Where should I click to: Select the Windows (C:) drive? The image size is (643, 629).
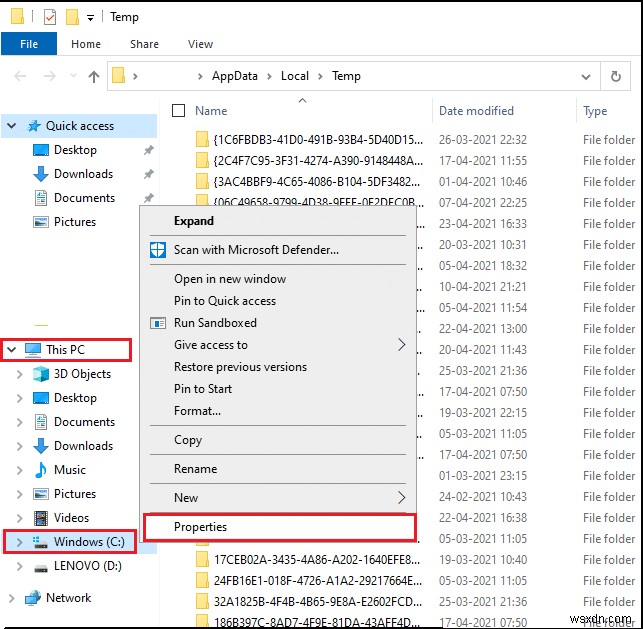click(89, 542)
